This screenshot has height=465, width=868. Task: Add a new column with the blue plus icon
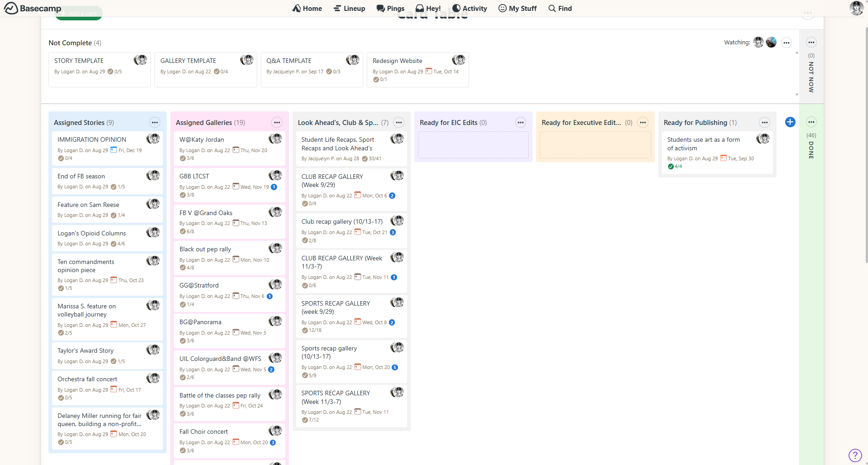tap(790, 122)
